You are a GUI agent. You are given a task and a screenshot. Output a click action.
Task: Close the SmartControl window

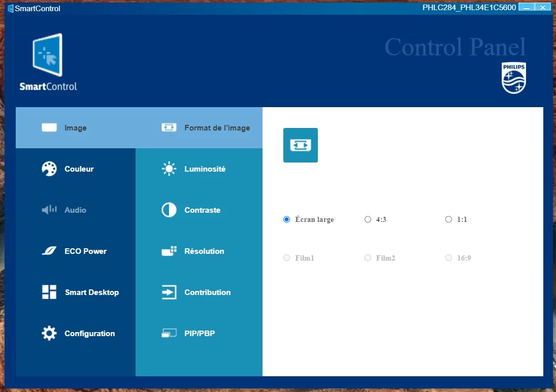coord(543,7)
